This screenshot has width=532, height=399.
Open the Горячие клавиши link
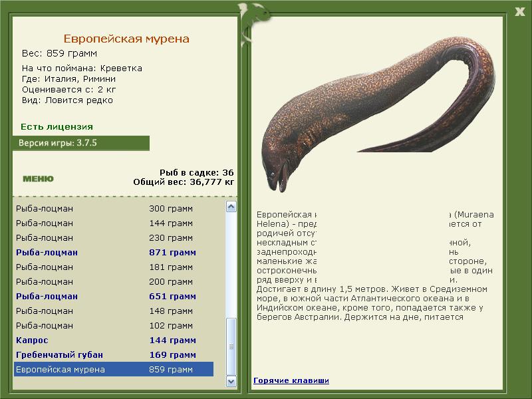[x=291, y=380]
